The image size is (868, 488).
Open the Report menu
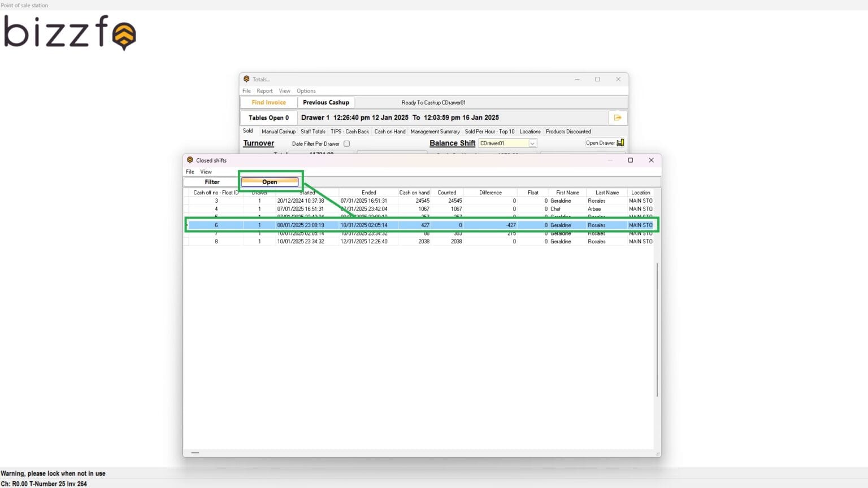[x=264, y=90]
